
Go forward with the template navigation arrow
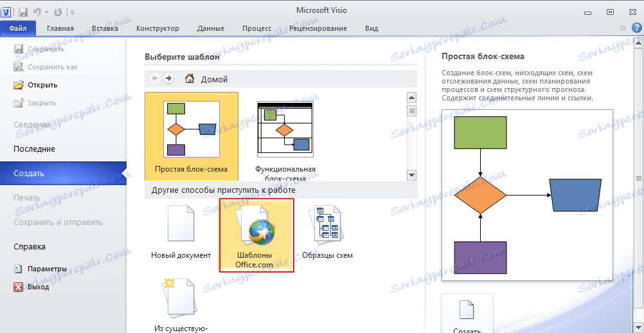tap(168, 78)
